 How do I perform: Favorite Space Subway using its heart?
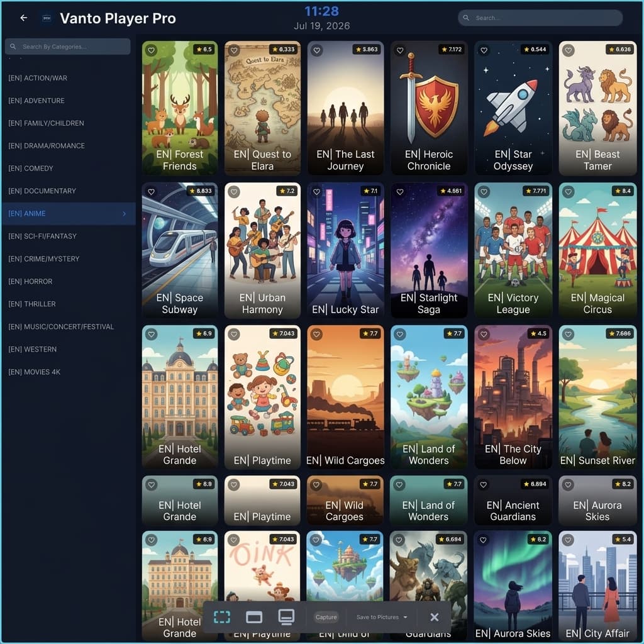pyautogui.click(x=152, y=191)
